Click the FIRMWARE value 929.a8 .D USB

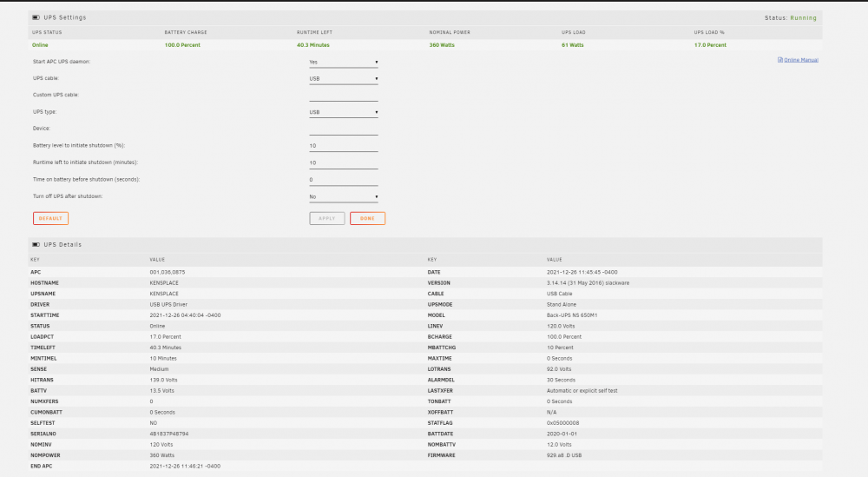click(x=564, y=455)
